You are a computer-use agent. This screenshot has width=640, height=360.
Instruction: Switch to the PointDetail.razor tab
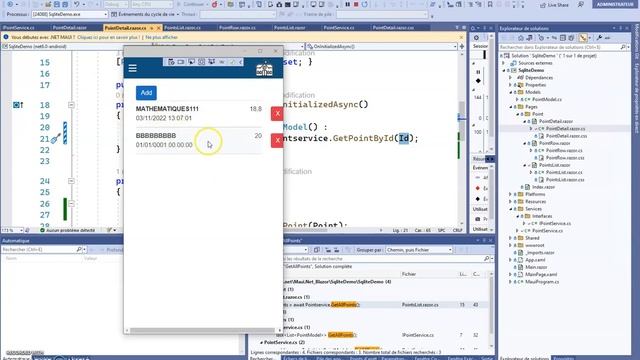pyautogui.click(x=70, y=28)
